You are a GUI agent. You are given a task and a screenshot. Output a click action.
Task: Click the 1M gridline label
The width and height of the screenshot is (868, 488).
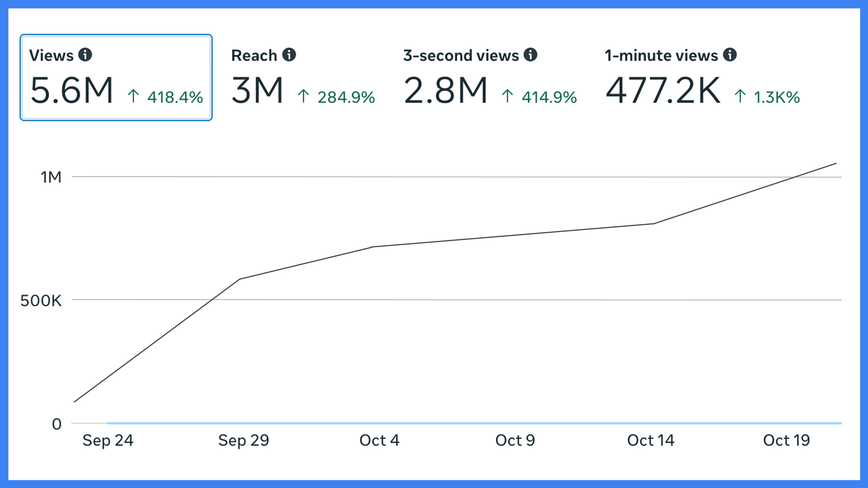51,177
